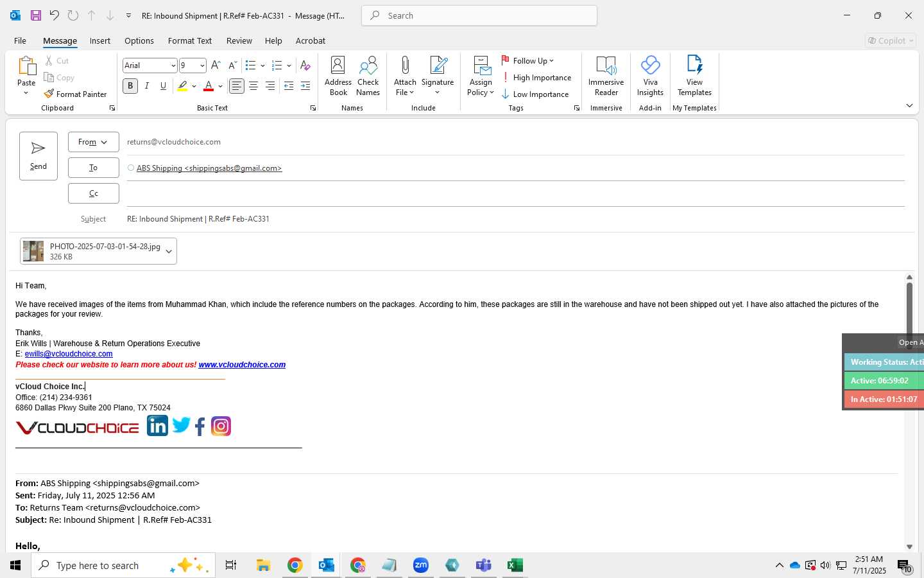The height and width of the screenshot is (578, 924).
Task: Open Immersive Reader
Action: pyautogui.click(x=606, y=76)
